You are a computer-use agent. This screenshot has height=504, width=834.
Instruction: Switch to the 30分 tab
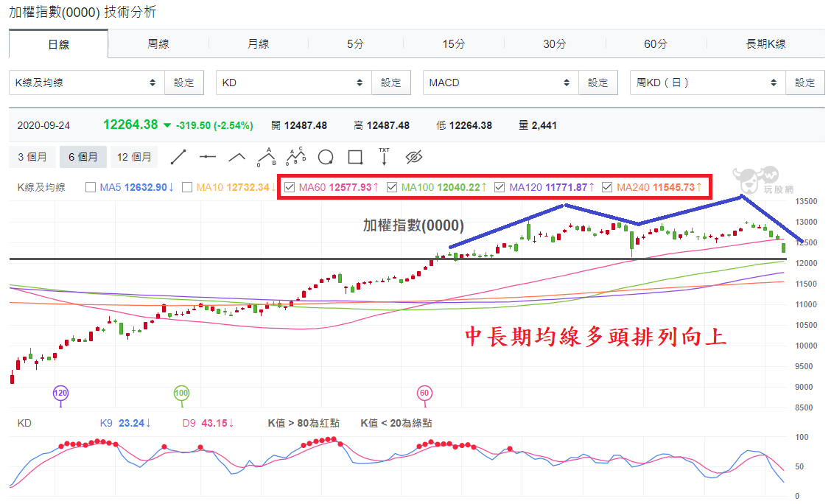click(555, 44)
